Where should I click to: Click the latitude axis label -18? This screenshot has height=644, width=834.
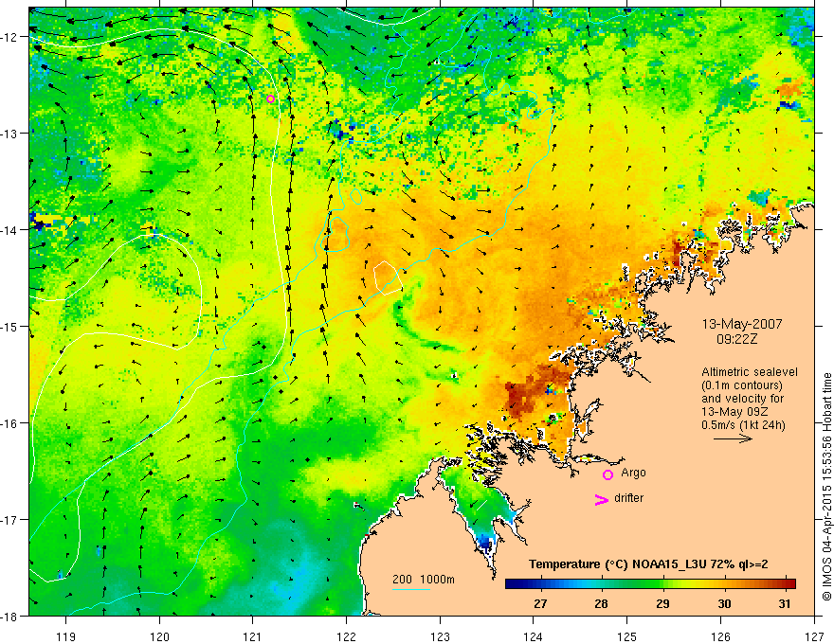pos(9,616)
